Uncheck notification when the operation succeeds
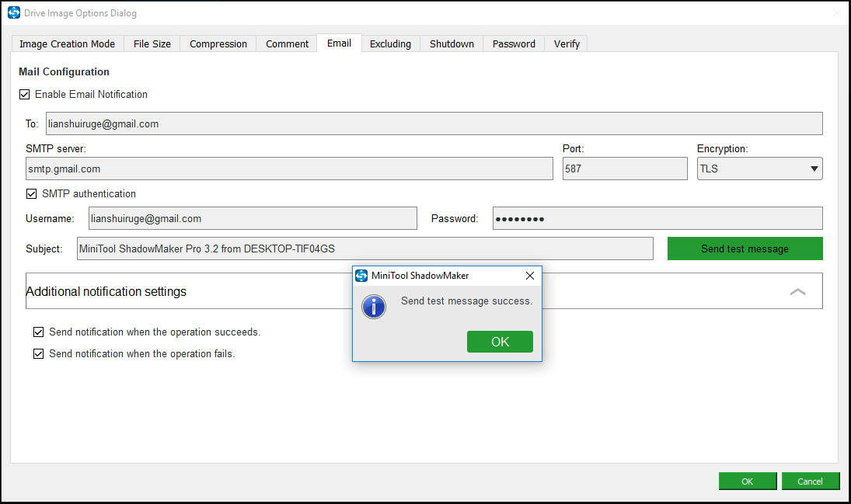Viewport: 851px width, 504px height. [x=39, y=332]
